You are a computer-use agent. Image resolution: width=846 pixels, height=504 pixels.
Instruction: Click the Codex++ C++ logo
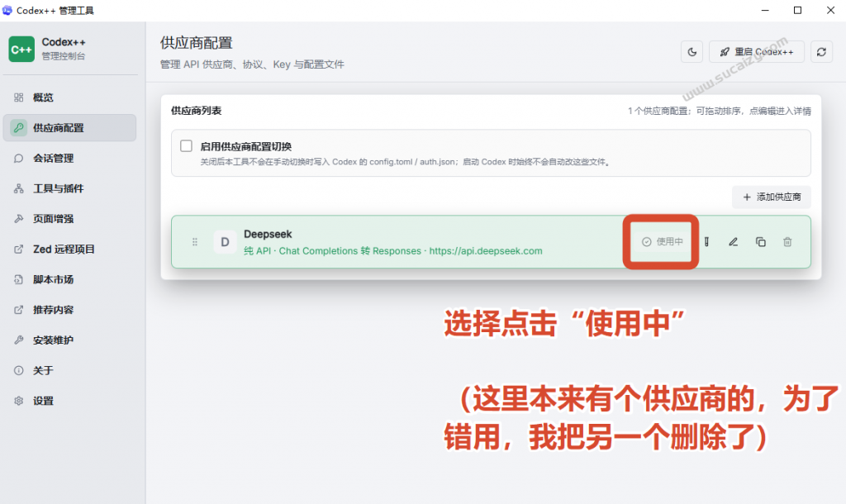click(21, 49)
